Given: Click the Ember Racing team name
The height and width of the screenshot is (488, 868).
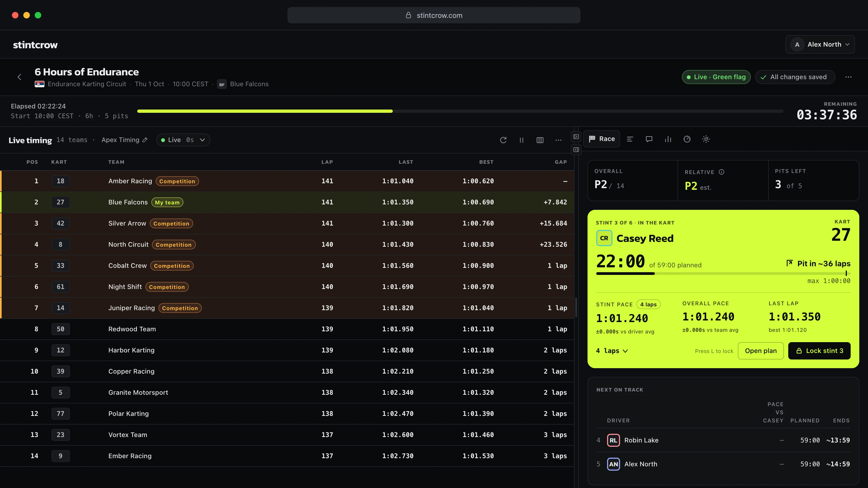Looking at the screenshot, I should coord(130,456).
